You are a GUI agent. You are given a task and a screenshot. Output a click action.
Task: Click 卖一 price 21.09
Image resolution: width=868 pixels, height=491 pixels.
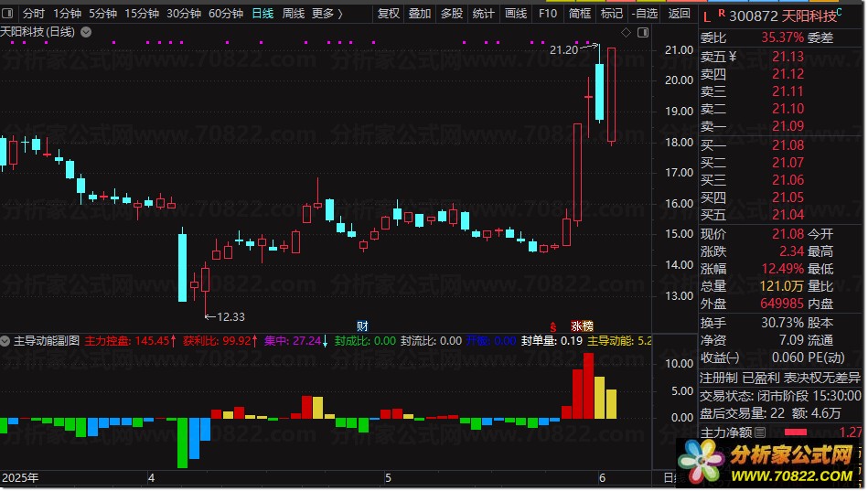[x=788, y=125]
